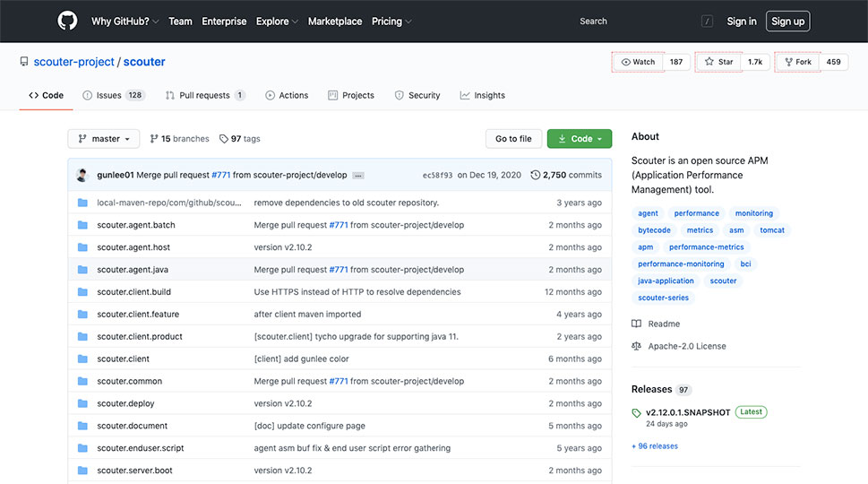
Task: Click the folder icon for scouter.client.build
Action: (x=82, y=292)
